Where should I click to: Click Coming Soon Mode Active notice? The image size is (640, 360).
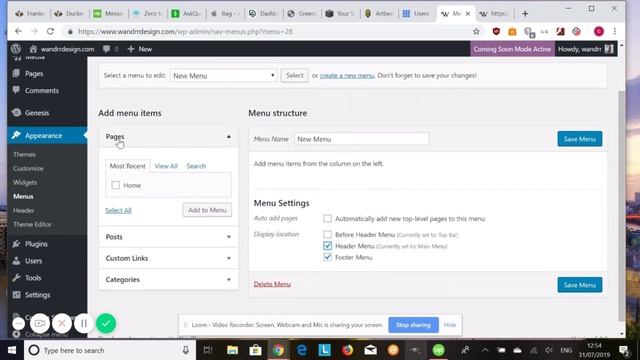512,49
